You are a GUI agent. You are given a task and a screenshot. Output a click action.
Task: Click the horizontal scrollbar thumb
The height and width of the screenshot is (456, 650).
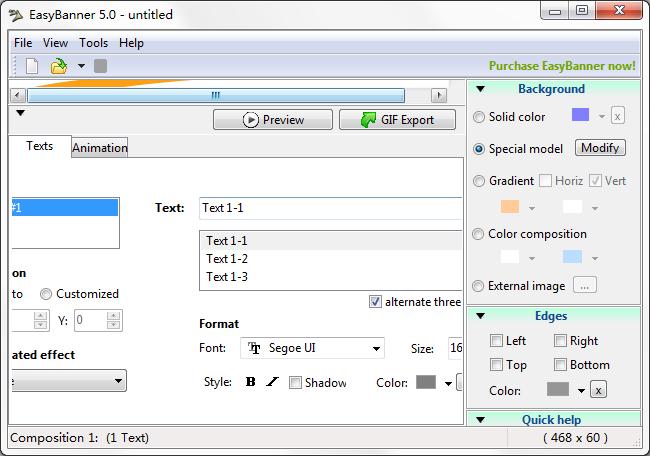[216, 96]
